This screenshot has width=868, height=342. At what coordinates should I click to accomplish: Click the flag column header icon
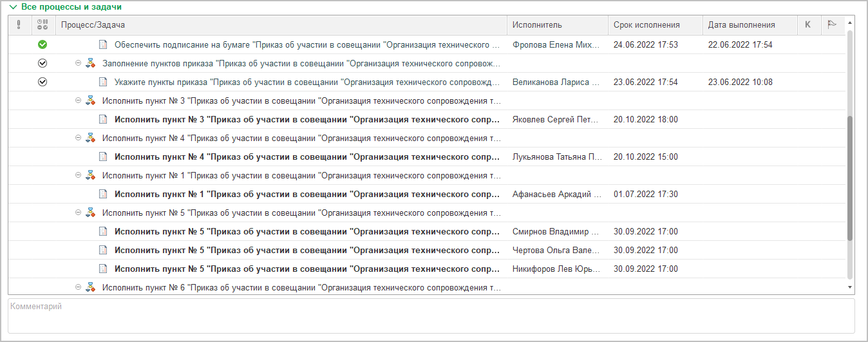832,25
